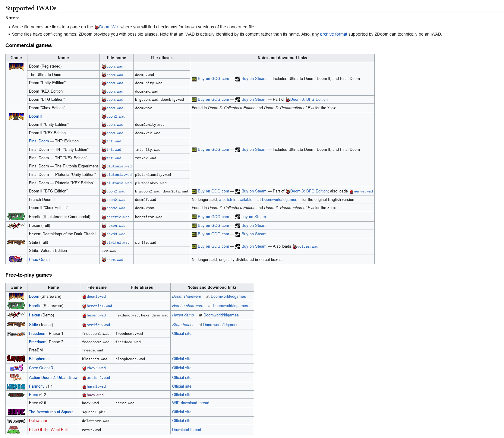
Task: Open the archive format link
Action: (333, 34)
